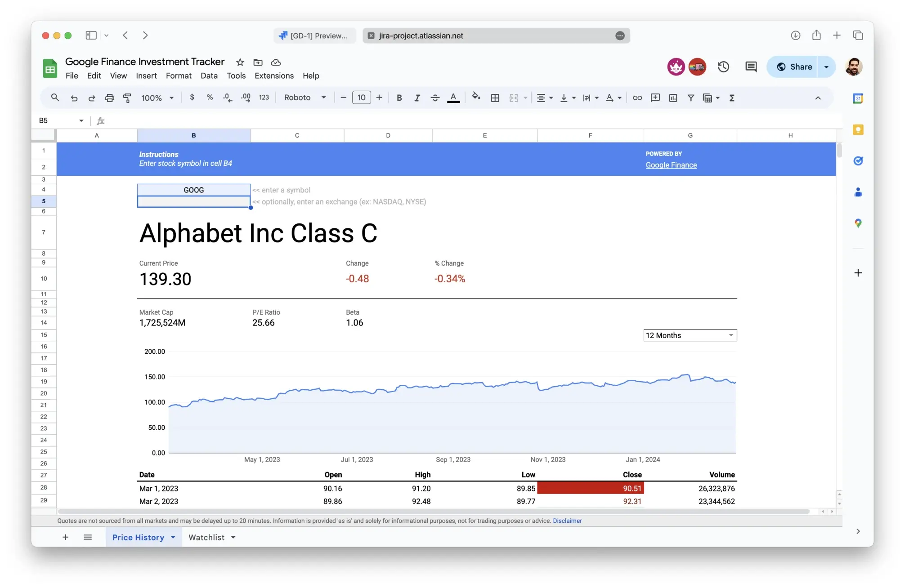
Task: Select cell B4 containing GOOG
Action: (x=194, y=190)
